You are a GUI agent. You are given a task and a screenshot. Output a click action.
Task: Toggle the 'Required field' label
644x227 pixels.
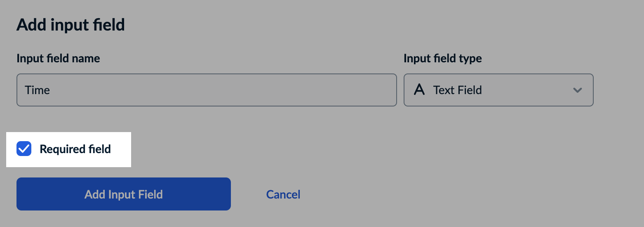click(x=75, y=149)
